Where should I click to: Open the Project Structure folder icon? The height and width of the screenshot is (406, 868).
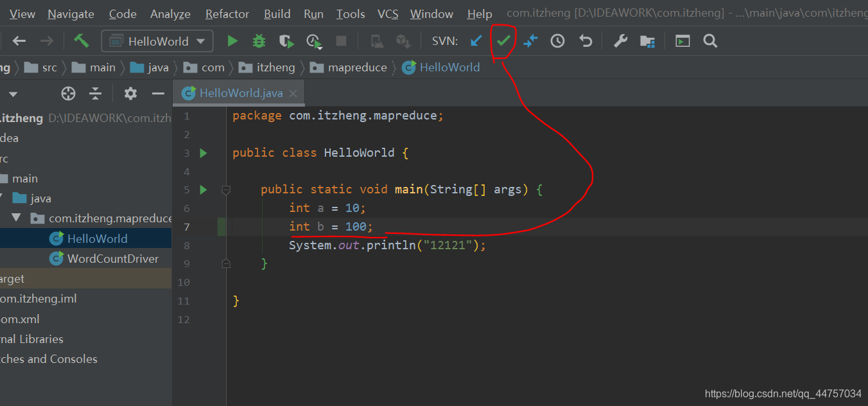647,41
